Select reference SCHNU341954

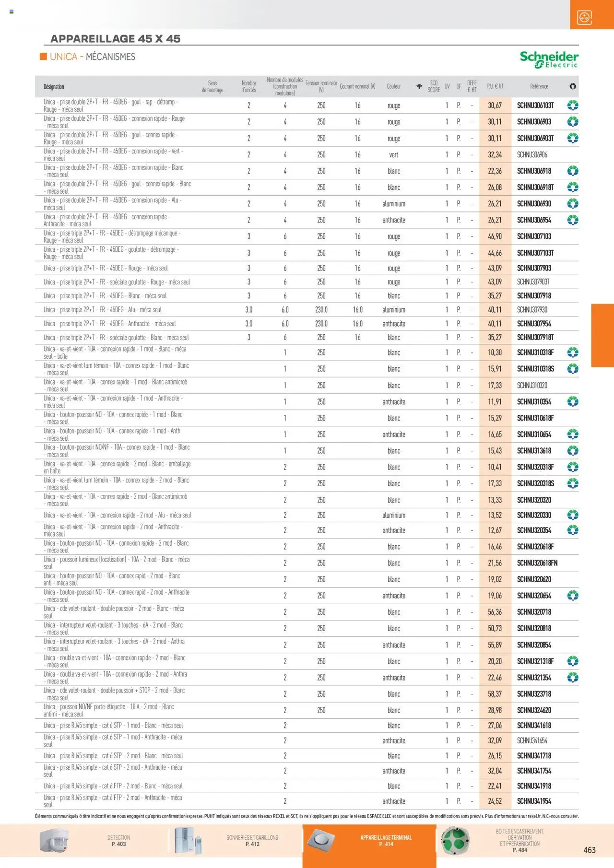click(534, 801)
